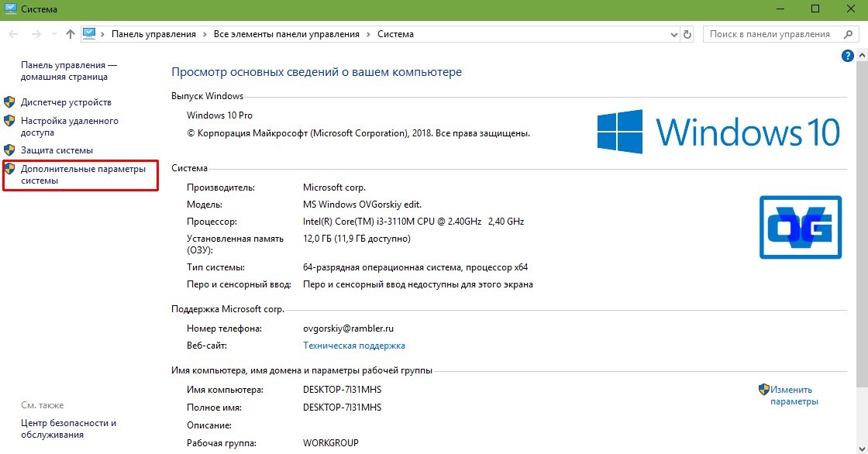868x454 pixels.
Task: Expand the chevron after Панель управления breadcrumb
Action: pyautogui.click(x=205, y=34)
